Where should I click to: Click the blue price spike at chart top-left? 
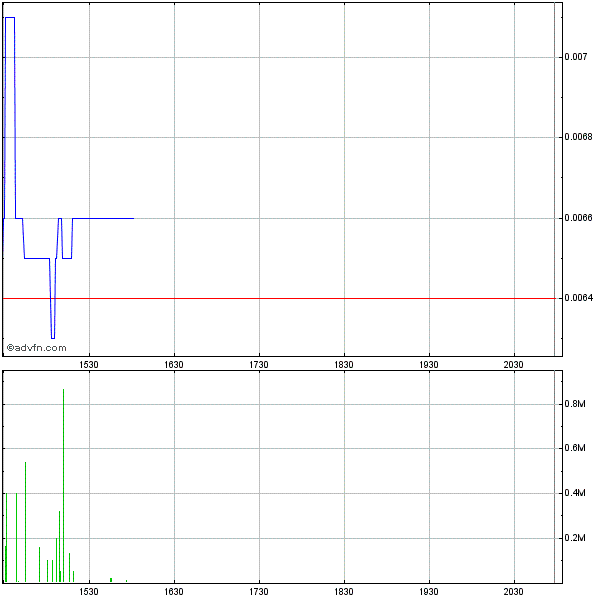[9, 18]
